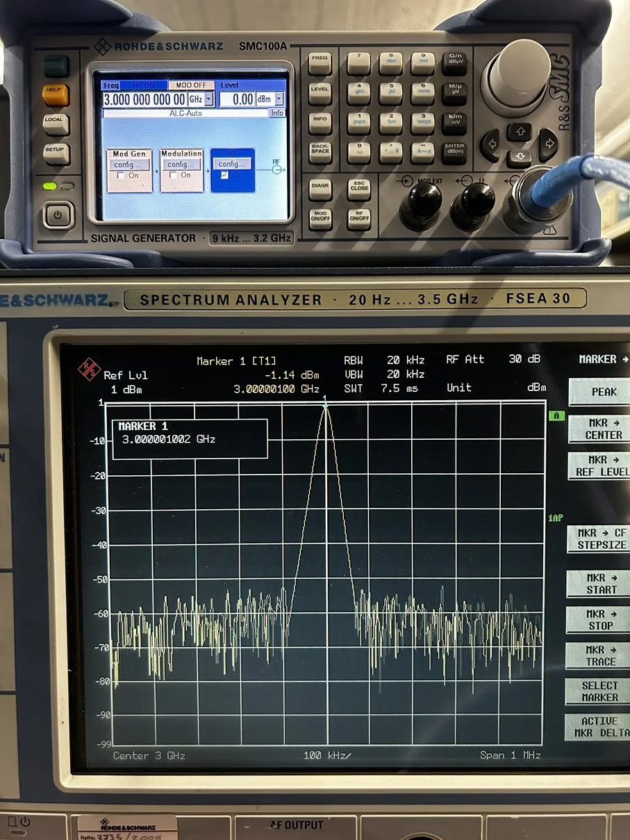Tap keypad key 0
630x840 pixels.
(x=359, y=152)
